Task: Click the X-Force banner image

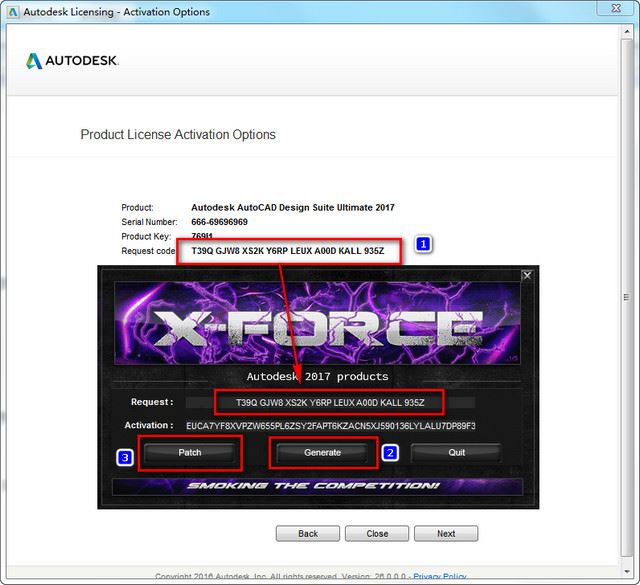Action: (317, 323)
